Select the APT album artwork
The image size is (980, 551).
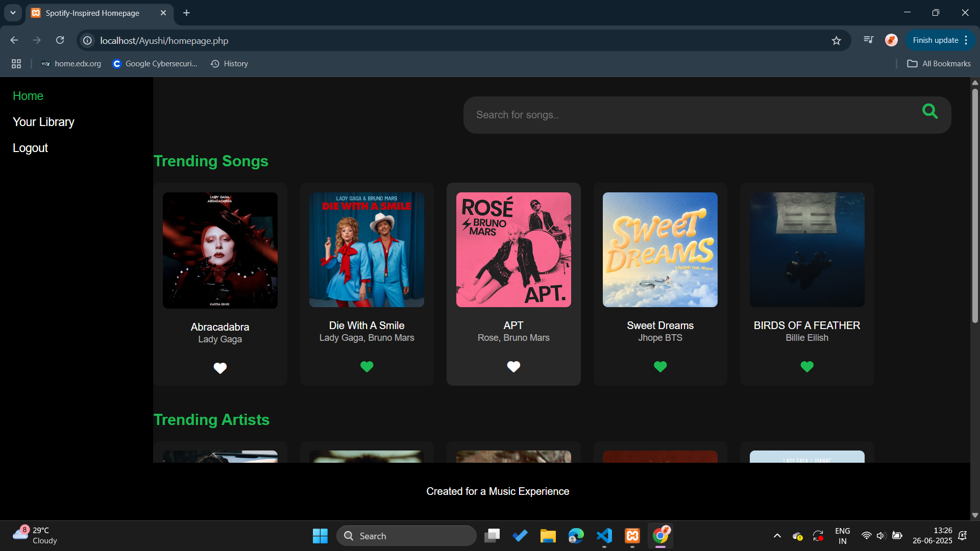point(513,249)
